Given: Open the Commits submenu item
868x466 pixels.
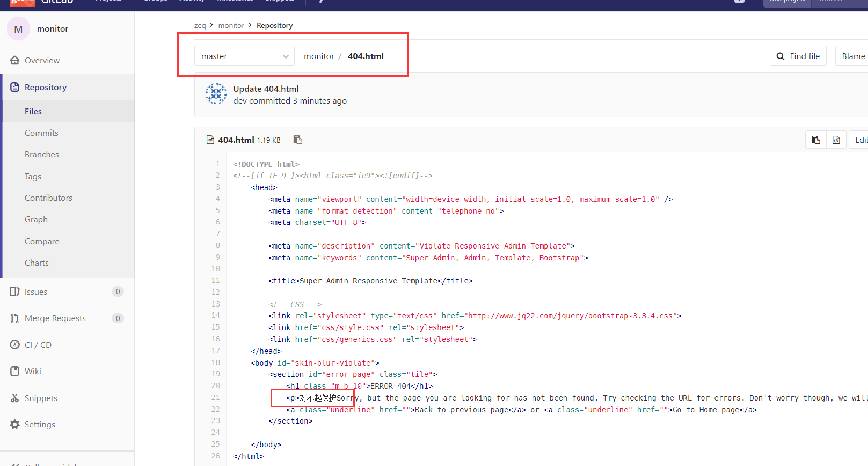Looking at the screenshot, I should coord(41,133).
